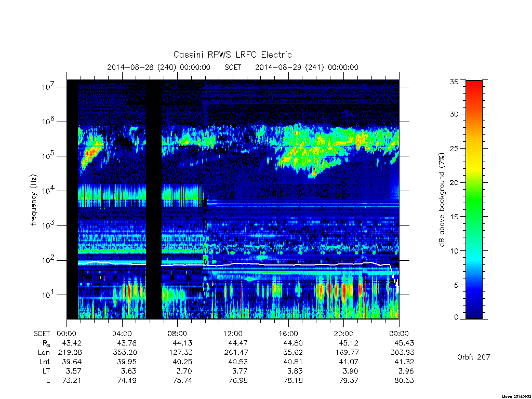Viewport: 532px width, 399px height.
Task: Click the Lon value '35.62'
Action: click(x=293, y=353)
